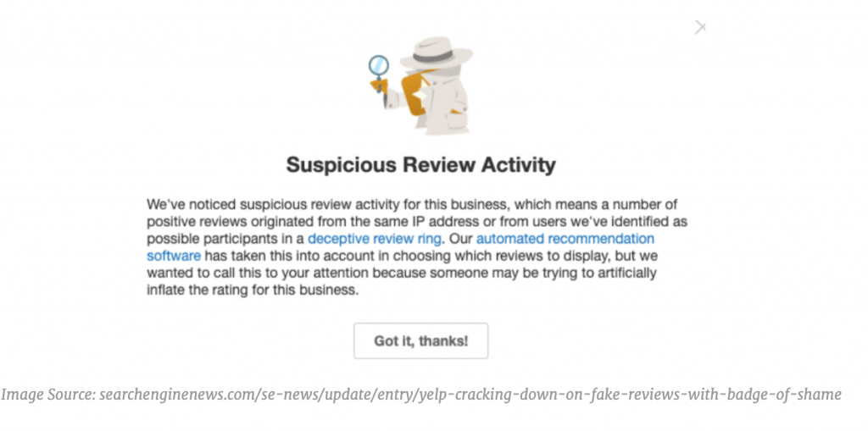The image size is (868, 431).
Task: Click the Image Source label
Action: coord(47,395)
